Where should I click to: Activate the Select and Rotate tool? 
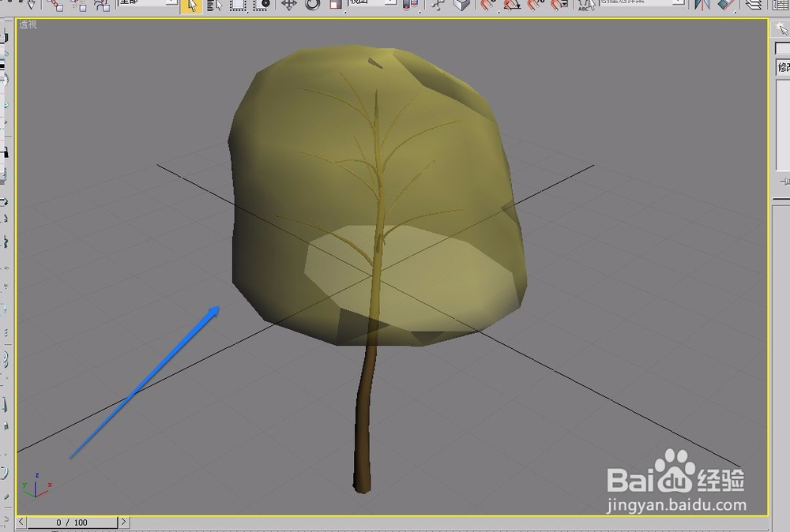click(x=312, y=5)
